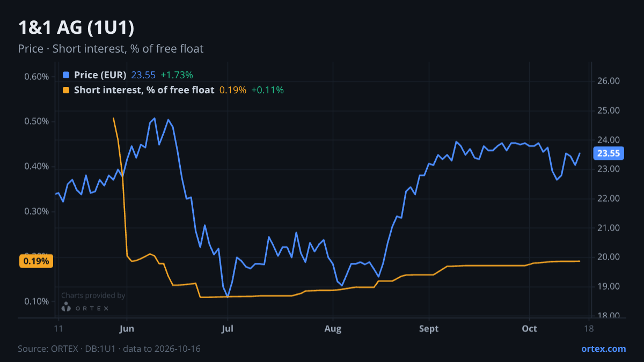644x362 pixels.
Task: Click the 21.00 right axis label
Action: pyautogui.click(x=609, y=228)
